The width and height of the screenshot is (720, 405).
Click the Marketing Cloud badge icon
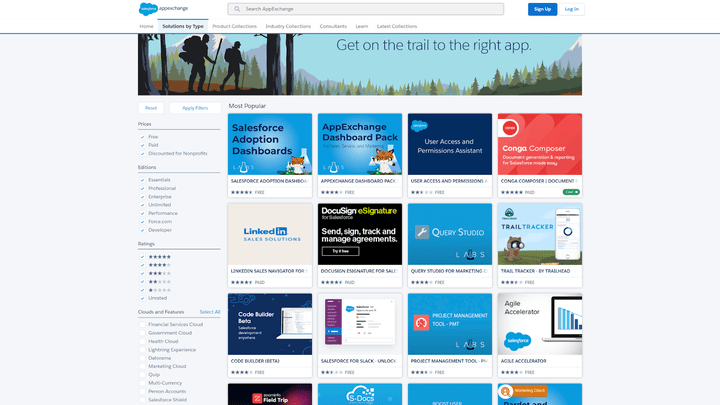click(506, 391)
